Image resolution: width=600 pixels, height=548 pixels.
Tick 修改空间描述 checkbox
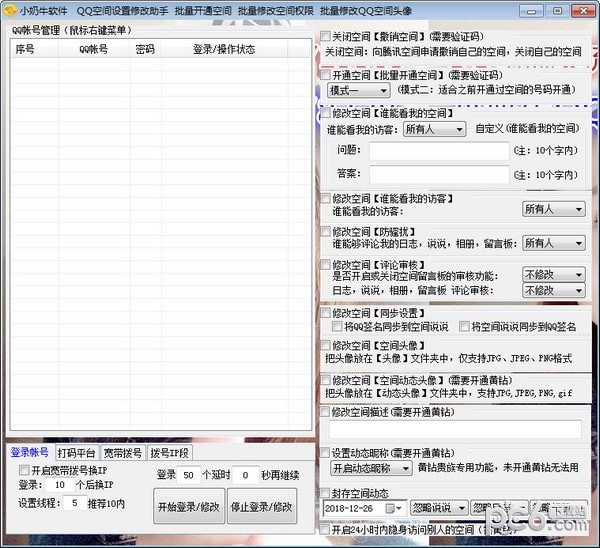pos(325,412)
